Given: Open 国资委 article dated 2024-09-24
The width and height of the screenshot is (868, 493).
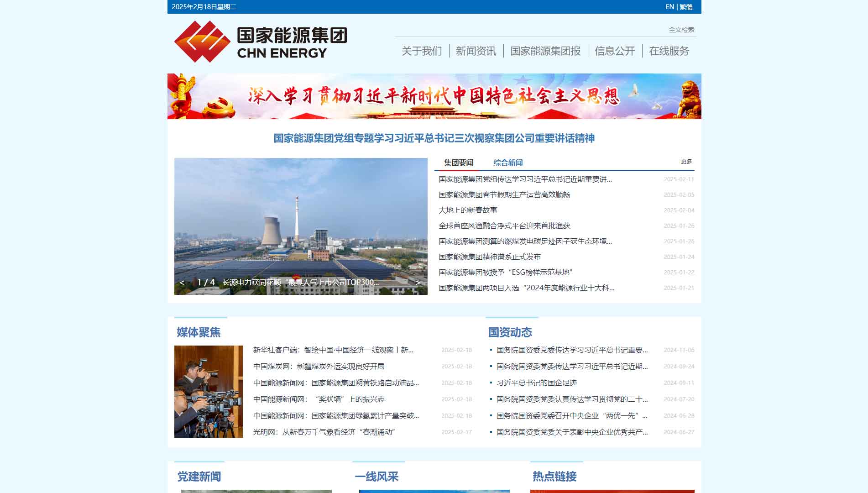Looking at the screenshot, I should [x=572, y=367].
